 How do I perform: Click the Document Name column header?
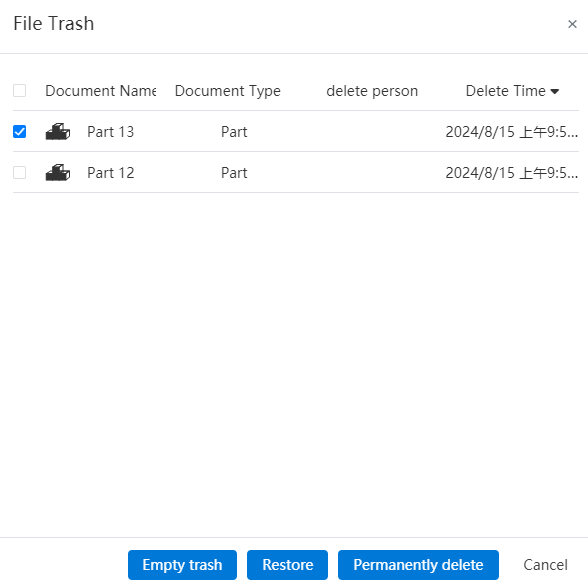coord(100,91)
